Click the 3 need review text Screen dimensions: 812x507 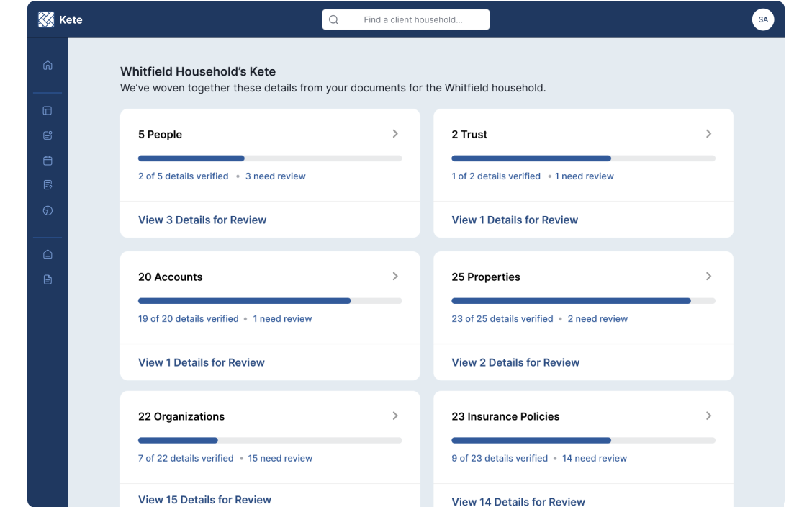pos(276,176)
